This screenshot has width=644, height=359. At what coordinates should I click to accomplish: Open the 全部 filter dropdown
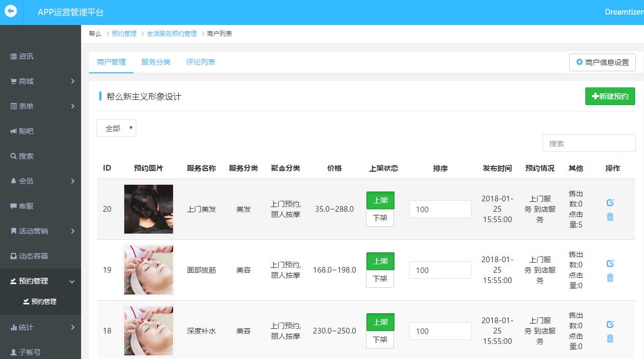click(116, 128)
